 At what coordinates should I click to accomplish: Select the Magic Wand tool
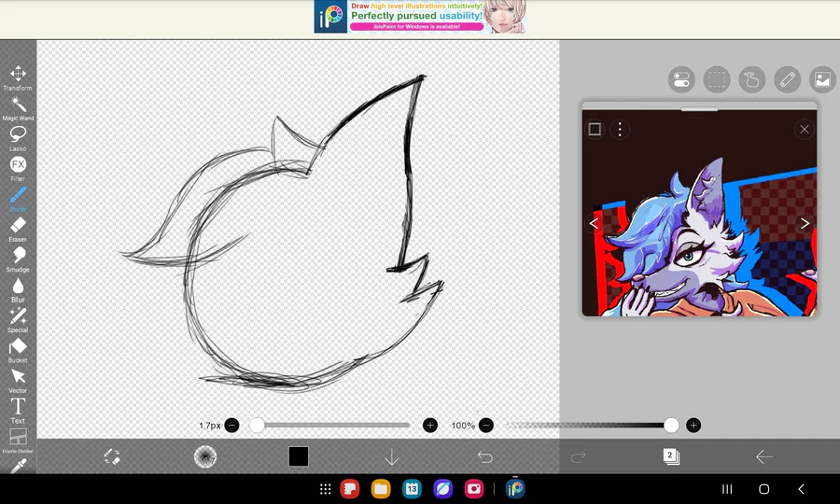pos(18,108)
